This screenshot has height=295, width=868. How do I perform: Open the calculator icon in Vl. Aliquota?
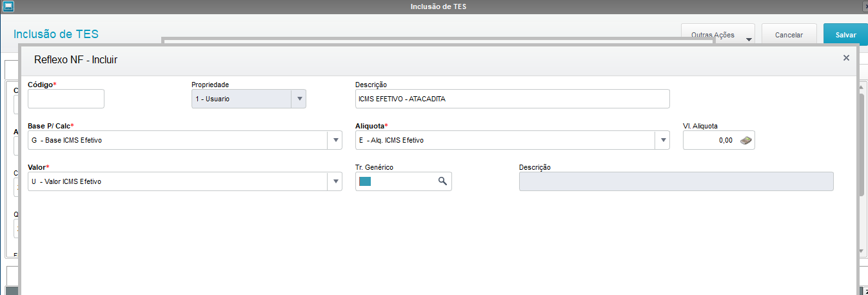[745, 140]
